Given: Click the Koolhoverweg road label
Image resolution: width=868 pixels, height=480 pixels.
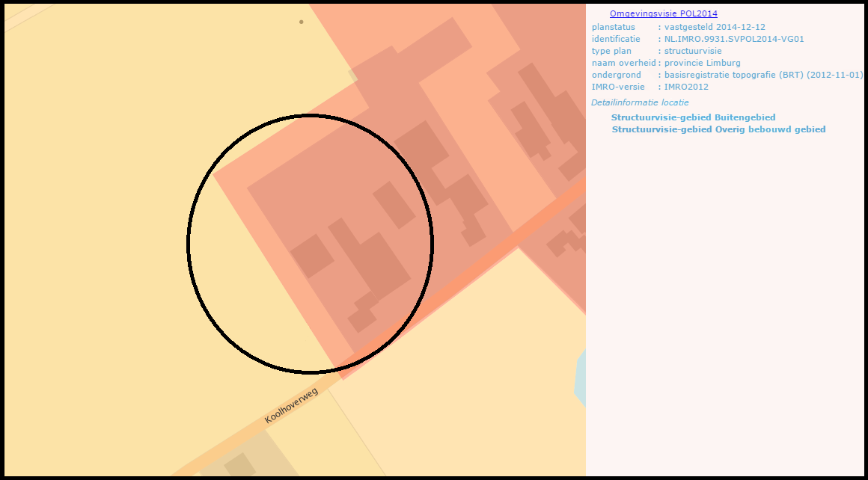Looking at the screenshot, I should (292, 404).
